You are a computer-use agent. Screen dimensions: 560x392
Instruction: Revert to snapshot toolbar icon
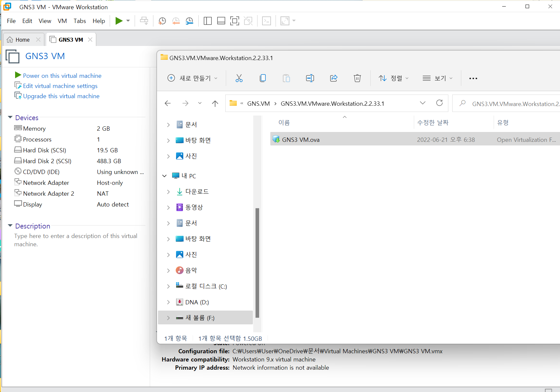(x=176, y=21)
